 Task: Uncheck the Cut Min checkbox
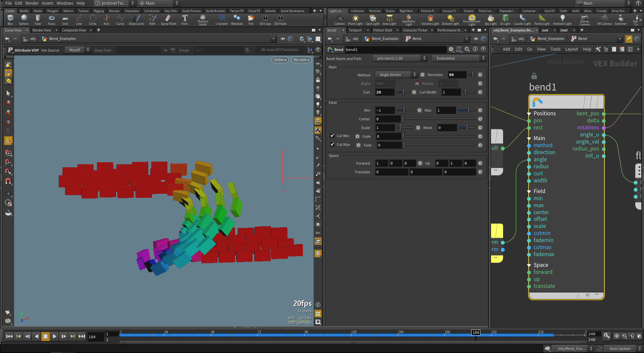[x=332, y=136]
